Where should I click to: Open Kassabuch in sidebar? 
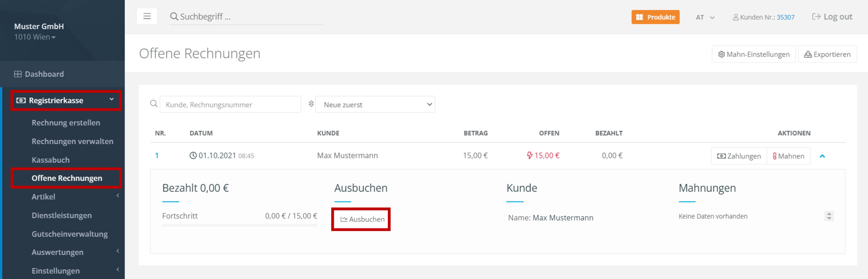click(x=51, y=160)
